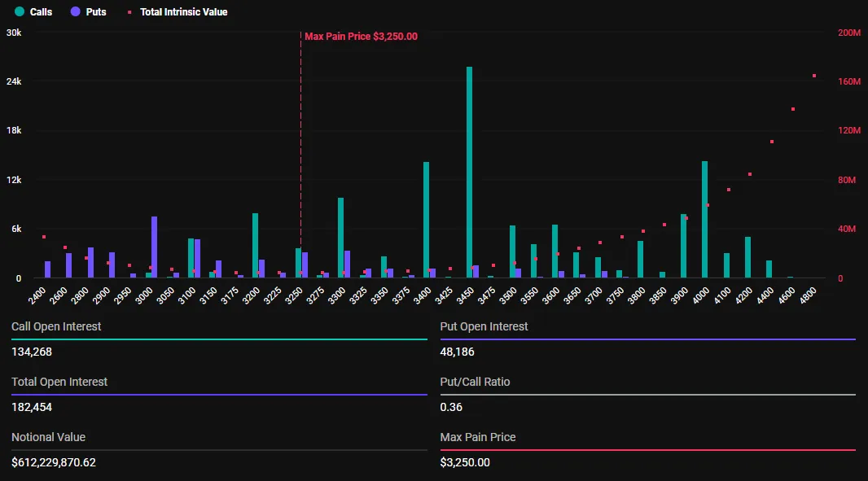Click the red underline below Max Pain Price
This screenshot has height=481, width=868.
(x=647, y=448)
